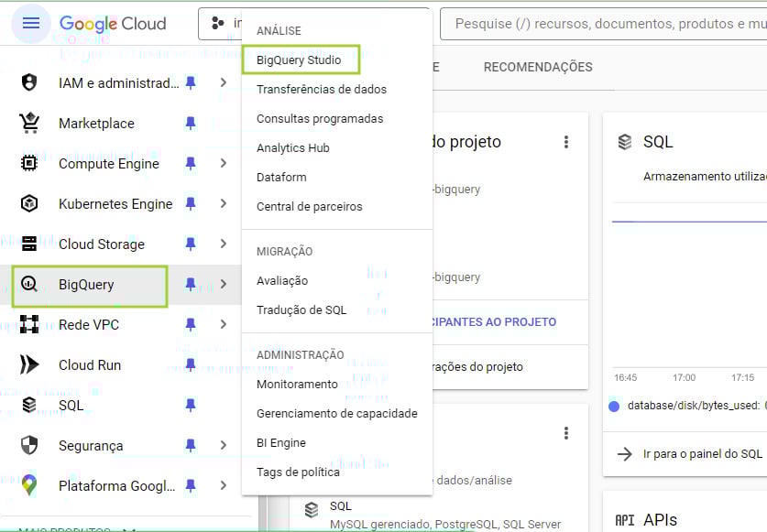Open Tags de política
The image size is (767, 532).
tap(298, 472)
